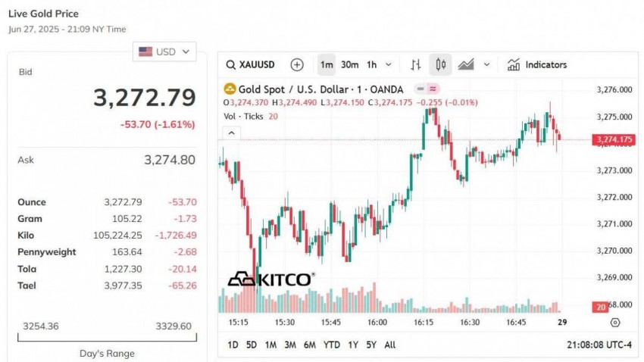
Task: Switch to the 30m timeframe
Action: [349, 65]
